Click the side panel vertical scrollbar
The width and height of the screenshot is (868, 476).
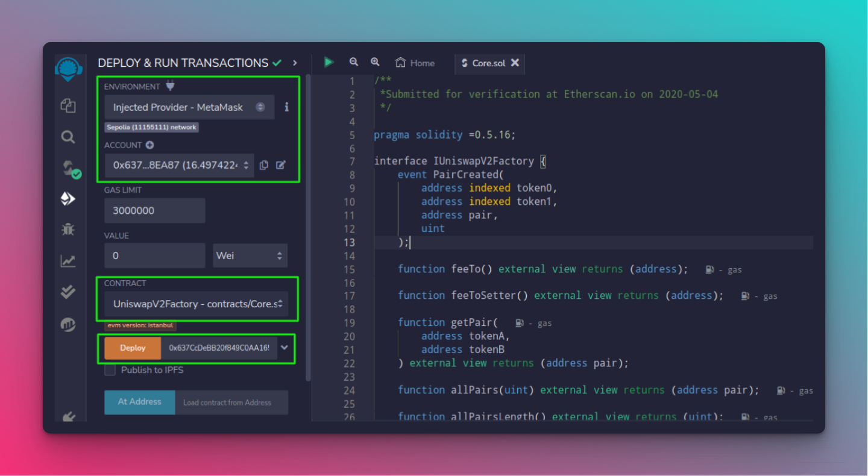[x=309, y=228]
